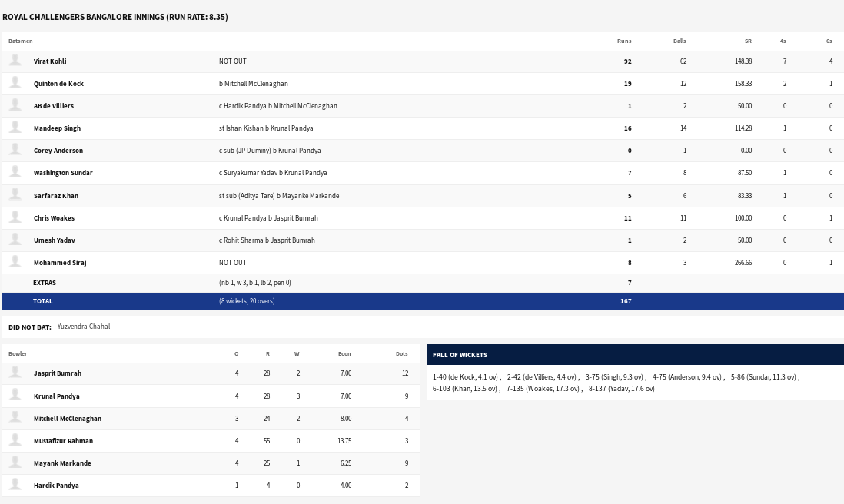Click Mohammed Siraj's avatar icon
Viewport: 844px width, 504px height.
pyautogui.click(x=15, y=261)
